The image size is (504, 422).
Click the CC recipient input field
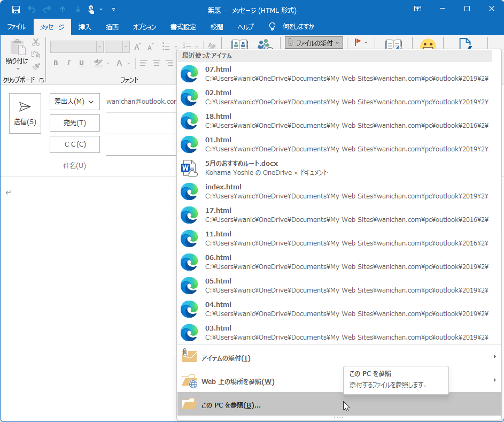(x=142, y=144)
